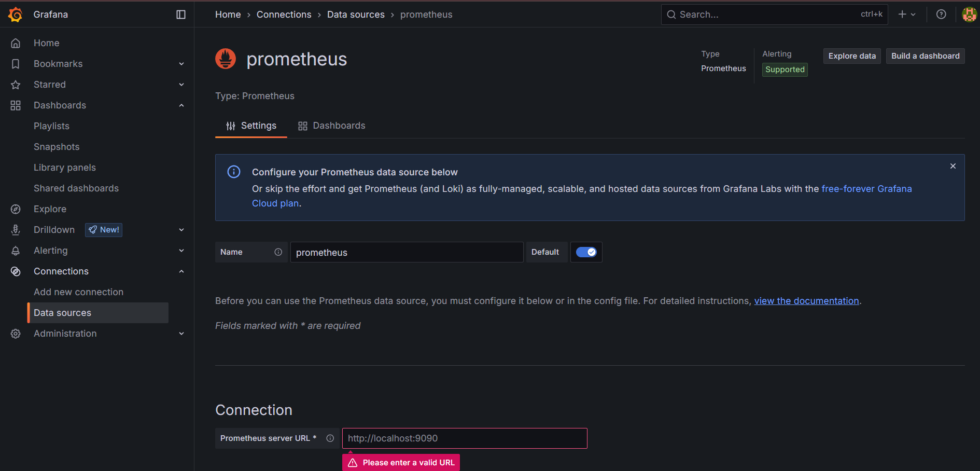
Task: Dock or undock the sidebar menu icon
Action: [x=181, y=15]
